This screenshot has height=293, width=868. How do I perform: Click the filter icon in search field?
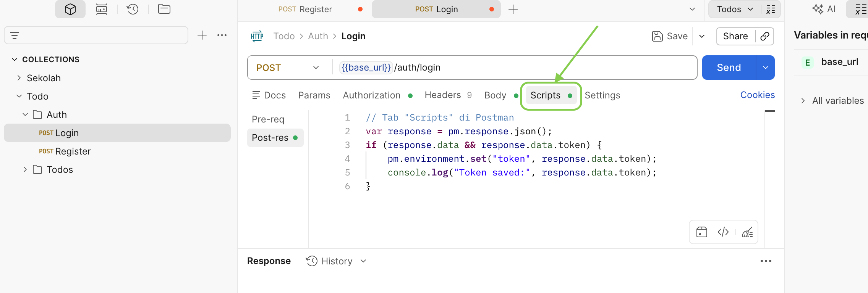tap(15, 36)
